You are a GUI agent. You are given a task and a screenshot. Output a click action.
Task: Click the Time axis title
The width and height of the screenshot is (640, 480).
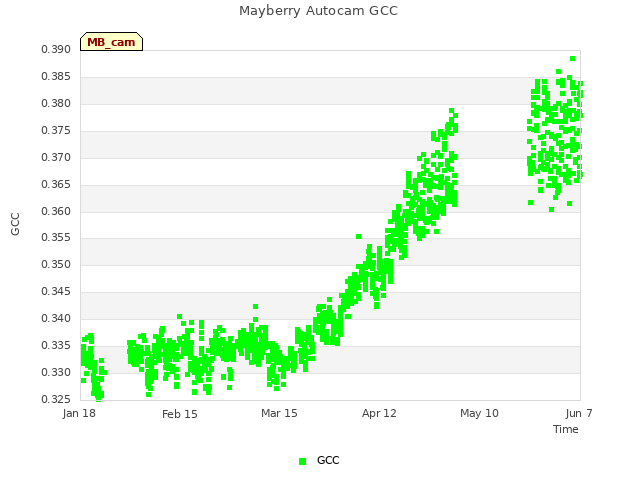(x=566, y=429)
